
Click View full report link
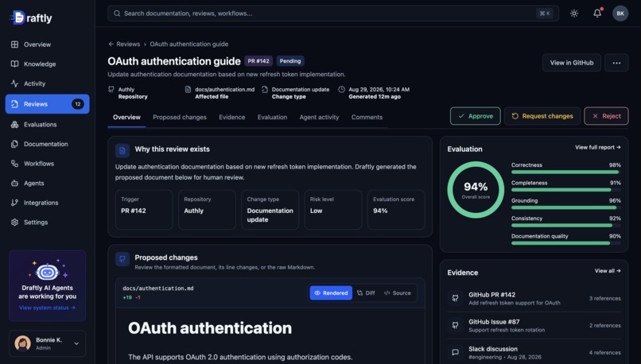point(598,147)
